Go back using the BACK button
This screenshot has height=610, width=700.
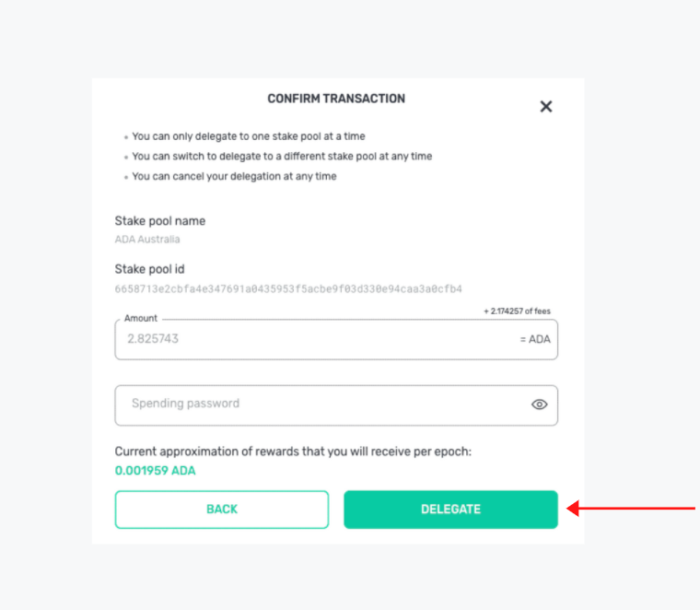(222, 510)
